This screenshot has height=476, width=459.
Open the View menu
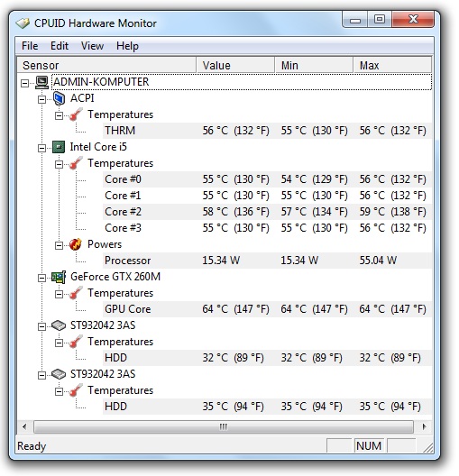pyautogui.click(x=92, y=46)
